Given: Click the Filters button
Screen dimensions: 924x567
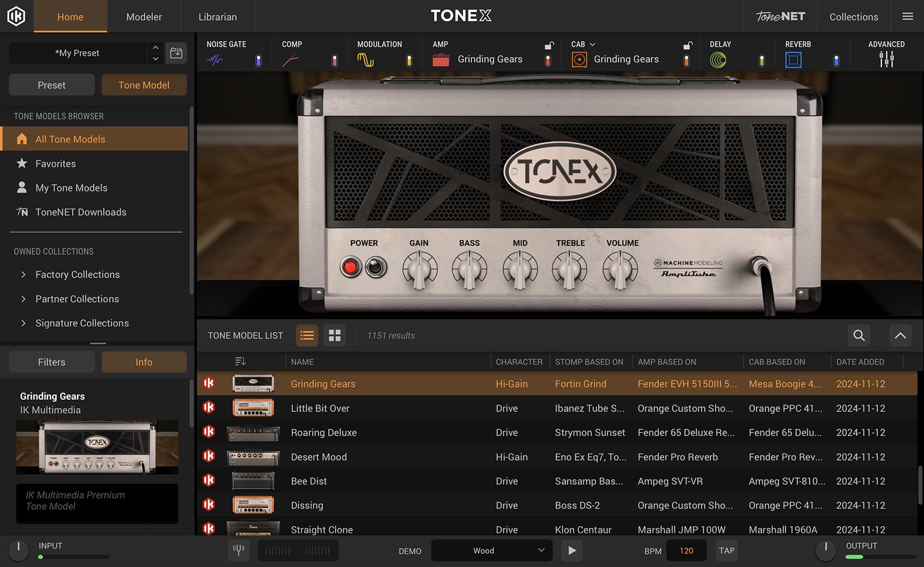Looking at the screenshot, I should click(x=52, y=362).
